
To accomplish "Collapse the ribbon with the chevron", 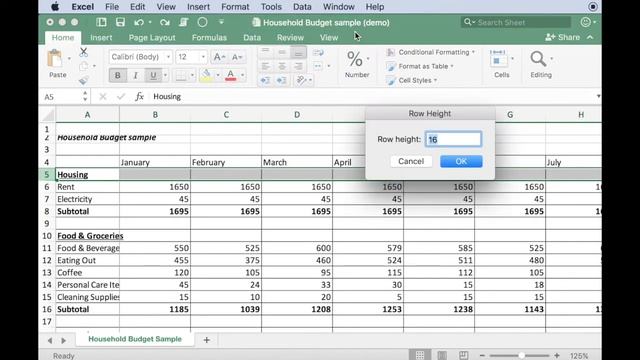I will 590,37.
